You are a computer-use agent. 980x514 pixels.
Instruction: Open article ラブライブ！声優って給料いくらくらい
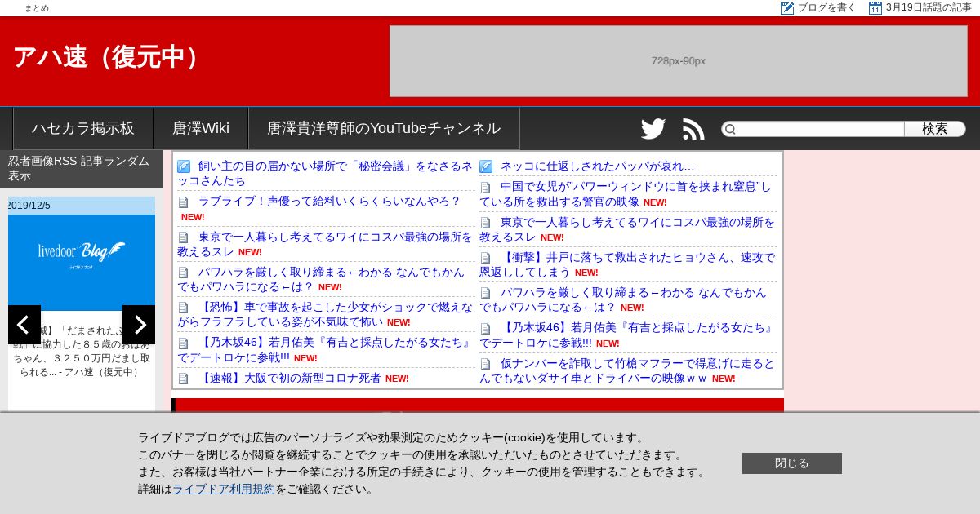tap(329, 201)
